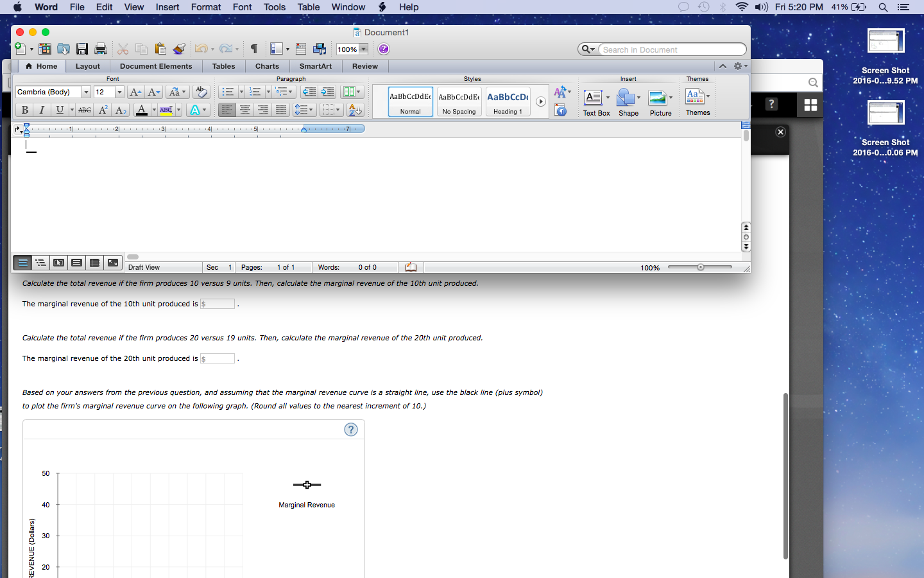Enable italic formatting
The image size is (924, 578).
pyautogui.click(x=41, y=110)
